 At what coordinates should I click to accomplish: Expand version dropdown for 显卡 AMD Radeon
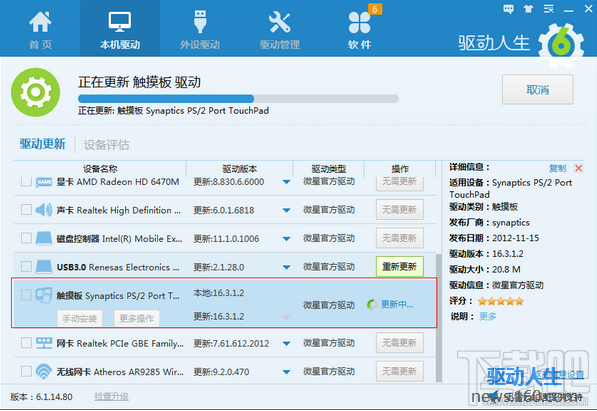(x=287, y=182)
